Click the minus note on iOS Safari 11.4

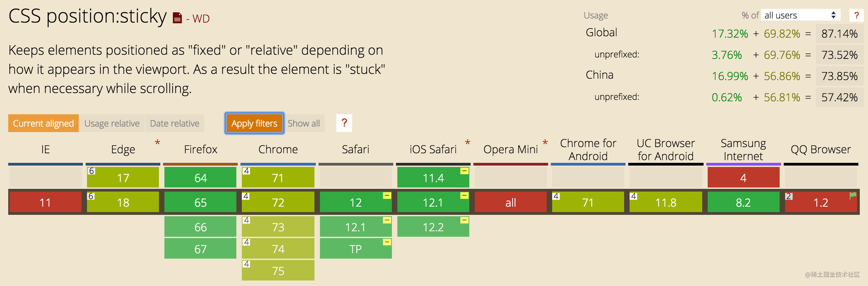click(464, 171)
